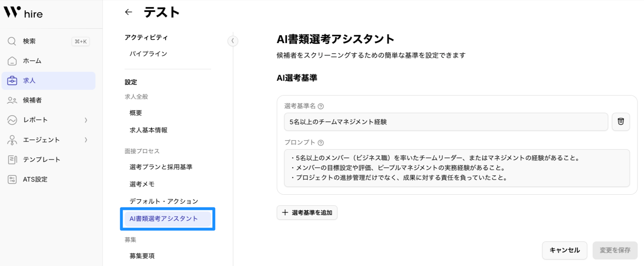Open the パイプライン section
Viewport: 644px width, 266px height.
coord(148,54)
